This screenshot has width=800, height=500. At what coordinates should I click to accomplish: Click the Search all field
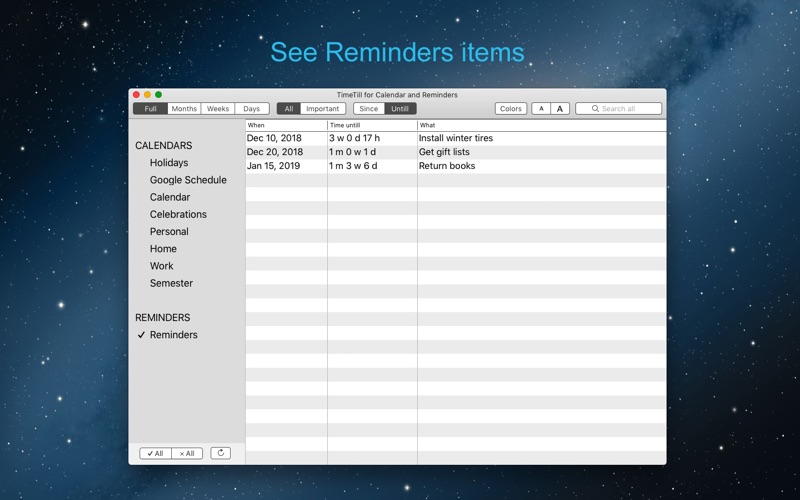click(618, 109)
